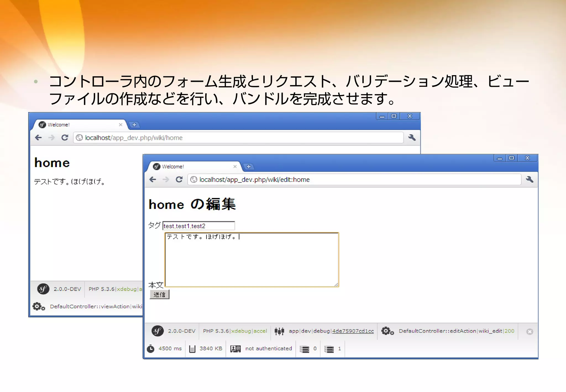Screen dimensions: 566x392
Task: Open the wrench menu in the edit:home window
Action: tap(530, 180)
